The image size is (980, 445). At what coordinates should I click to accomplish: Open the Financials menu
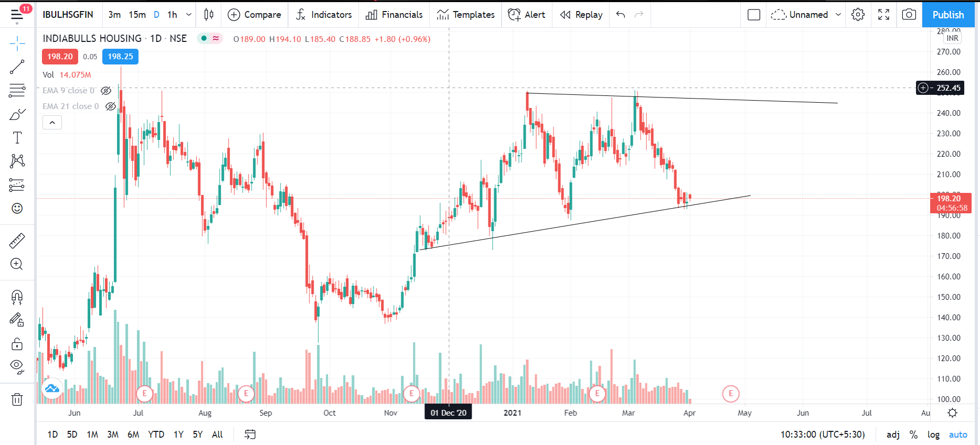(394, 15)
